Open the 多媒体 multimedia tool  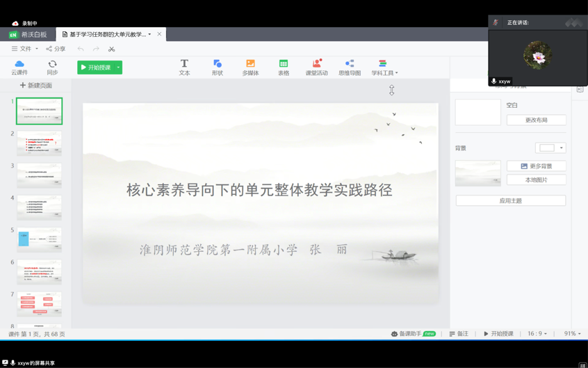pos(250,67)
